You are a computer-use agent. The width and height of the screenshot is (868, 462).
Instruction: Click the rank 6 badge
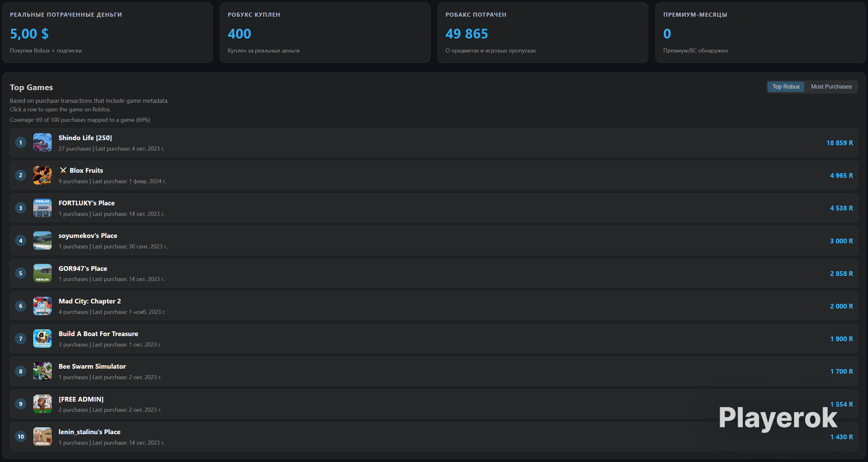pyautogui.click(x=20, y=306)
